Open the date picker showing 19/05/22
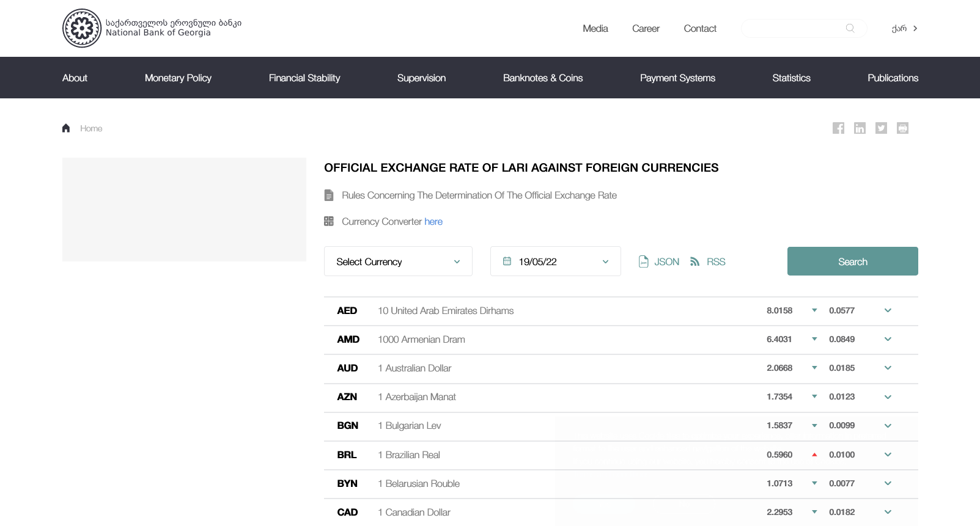 [555, 261]
